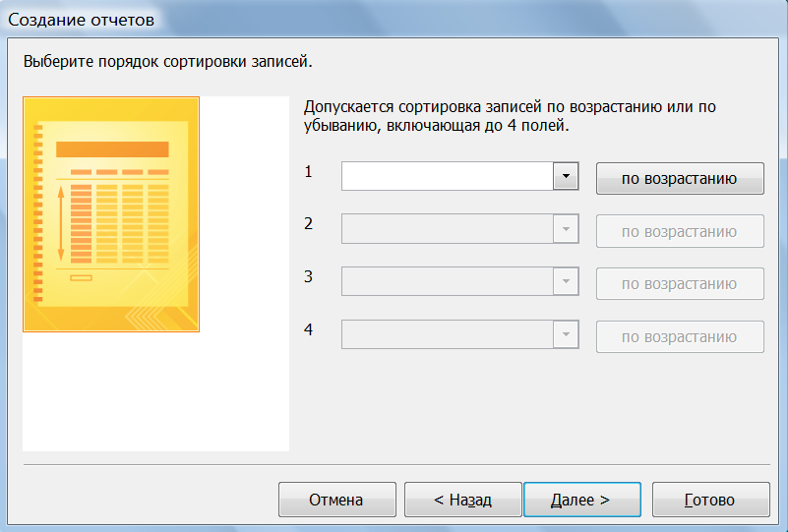Proceed with the 'Далее >' button
Image resolution: width=788 pixels, height=532 pixels.
582,500
